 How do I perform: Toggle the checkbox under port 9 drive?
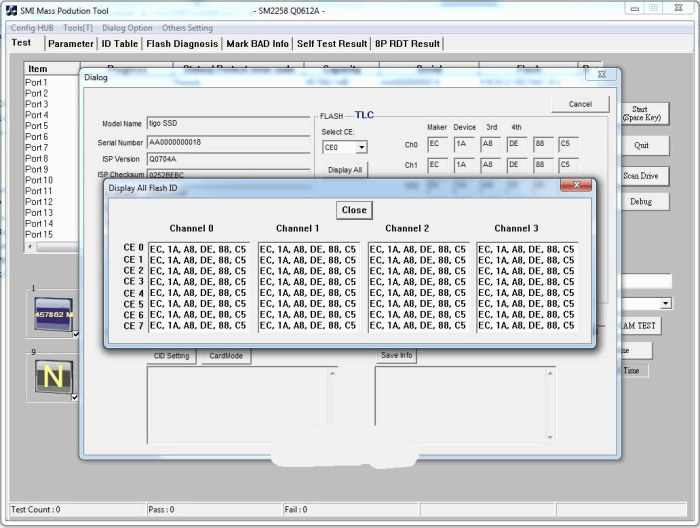(x=76, y=397)
